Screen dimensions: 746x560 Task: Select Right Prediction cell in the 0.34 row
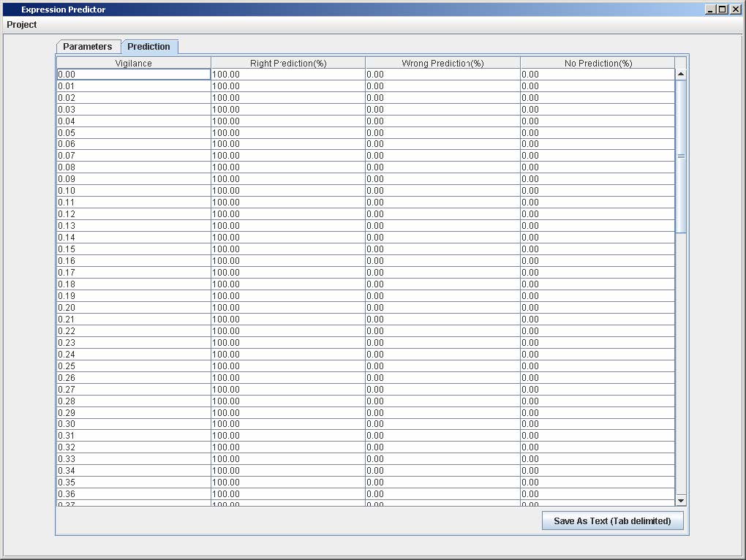coord(288,471)
